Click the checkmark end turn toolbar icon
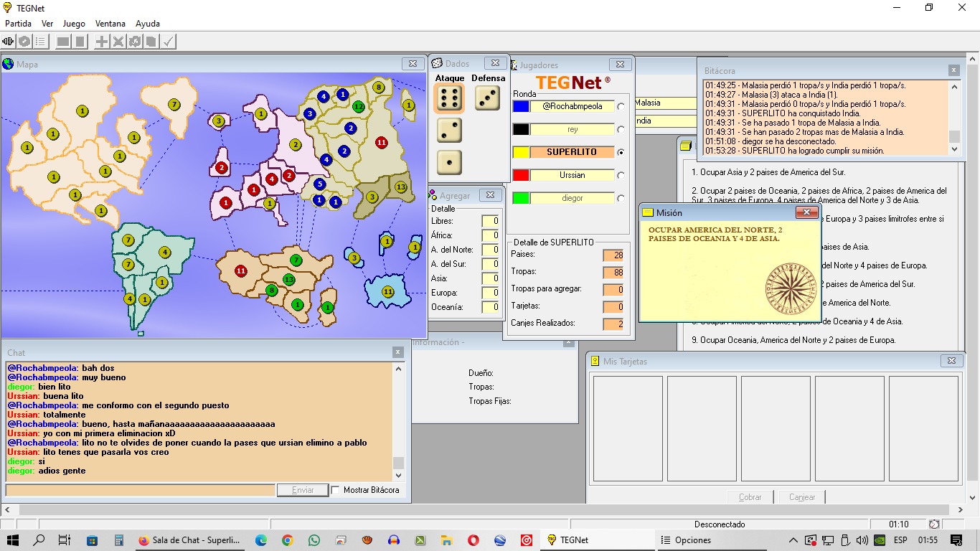980x551 pixels. click(168, 42)
